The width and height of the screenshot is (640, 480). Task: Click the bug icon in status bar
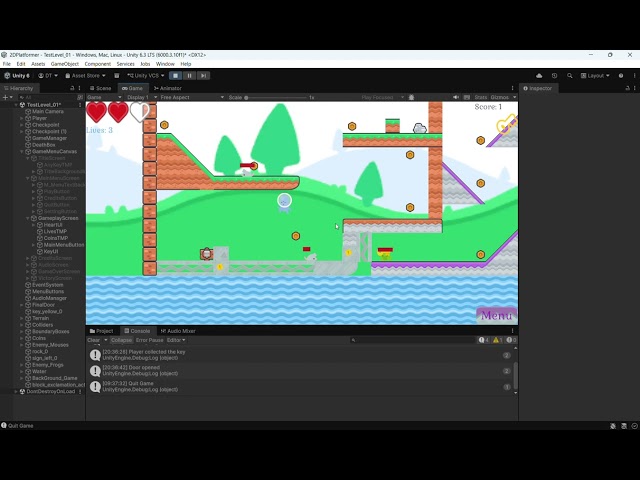[x=613, y=426]
